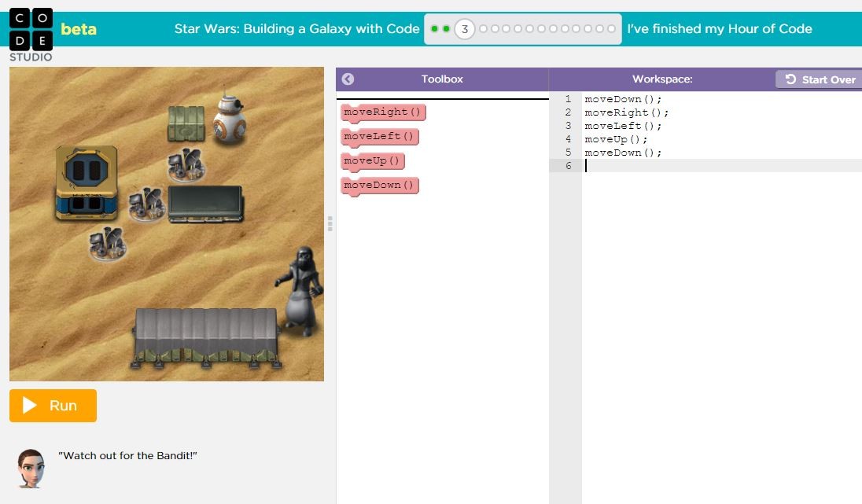Jump to level 13 progress dot
The width and height of the screenshot is (862, 504).
(x=588, y=28)
